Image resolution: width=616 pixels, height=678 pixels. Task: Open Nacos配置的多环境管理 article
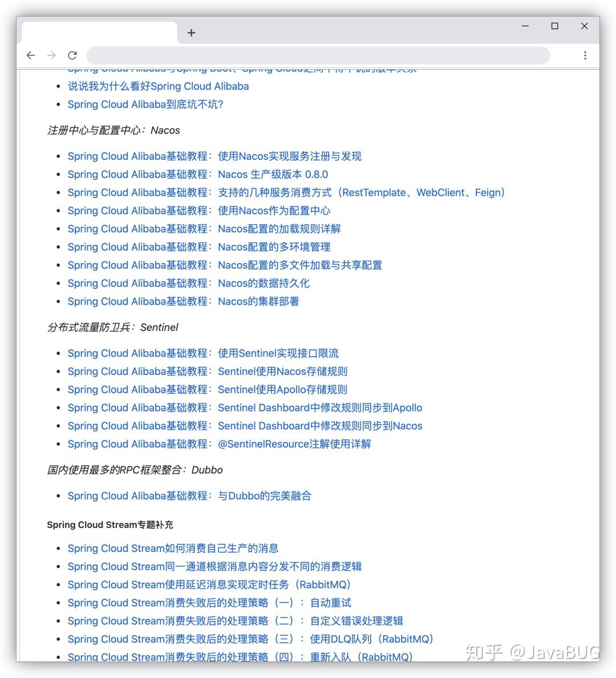pos(197,247)
